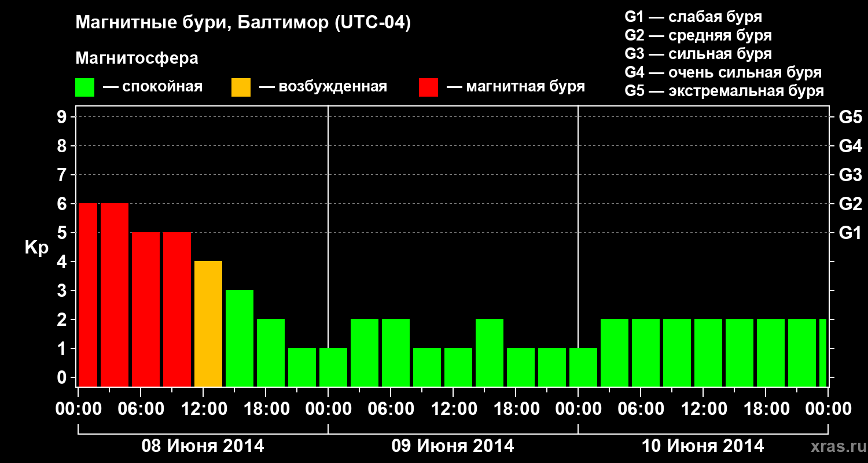Screen dimensions: 868x463
Task: Click the green 'спокойная' legend swatch
Action: (84, 87)
